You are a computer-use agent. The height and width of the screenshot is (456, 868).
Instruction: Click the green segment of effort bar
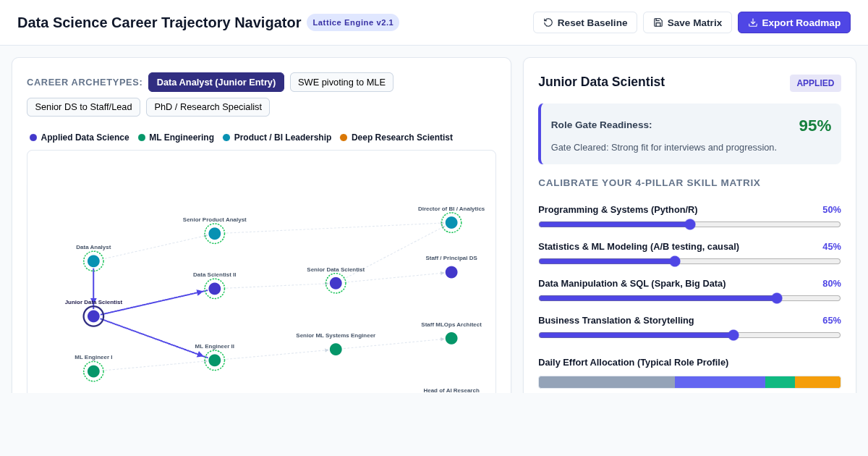[780, 382]
